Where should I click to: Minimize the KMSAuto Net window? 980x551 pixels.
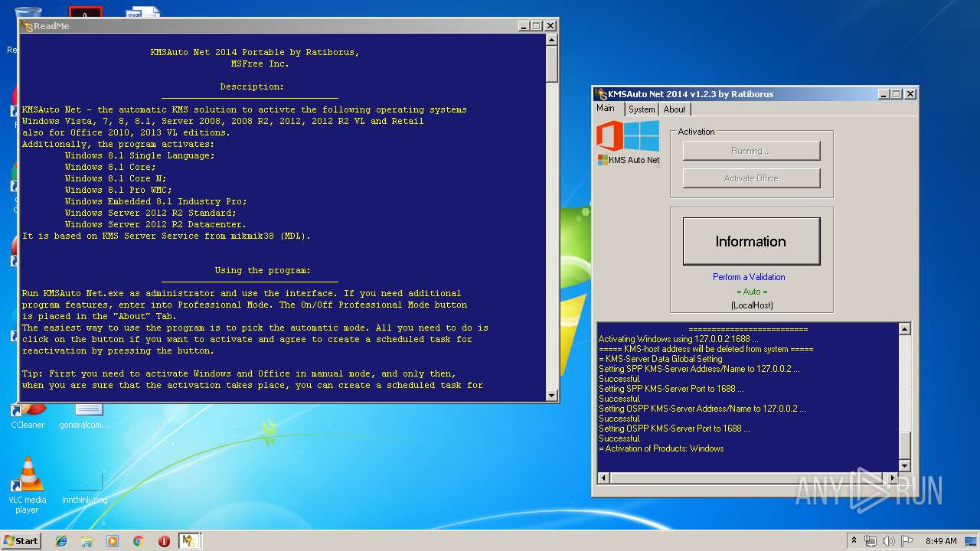pos(882,94)
